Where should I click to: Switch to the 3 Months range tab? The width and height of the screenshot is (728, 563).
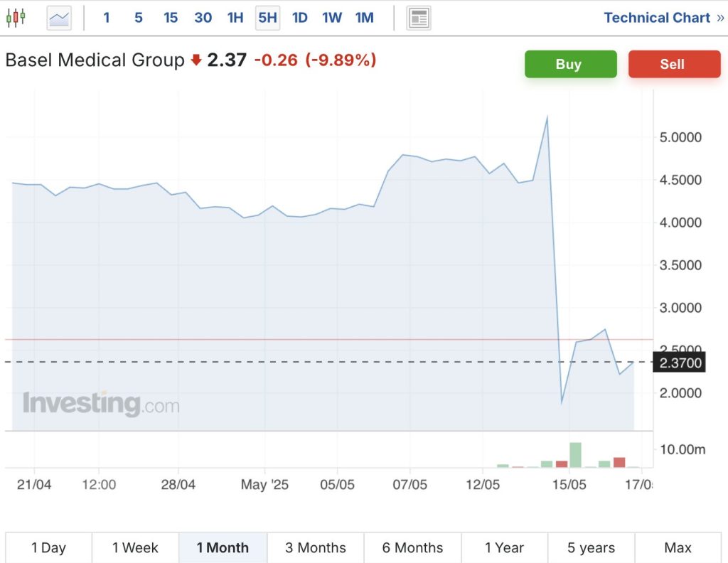[315, 547]
